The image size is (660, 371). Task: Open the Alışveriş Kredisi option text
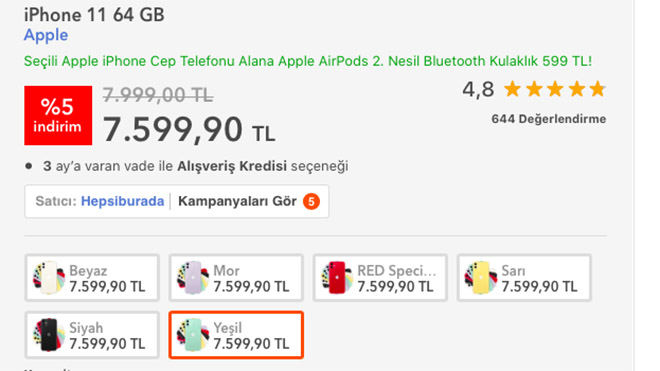pos(232,166)
